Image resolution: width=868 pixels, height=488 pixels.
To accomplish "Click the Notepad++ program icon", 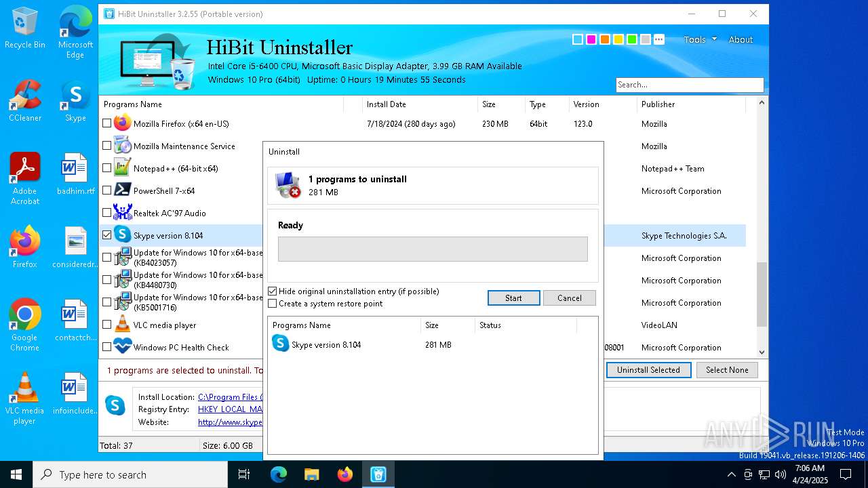I will tap(122, 168).
